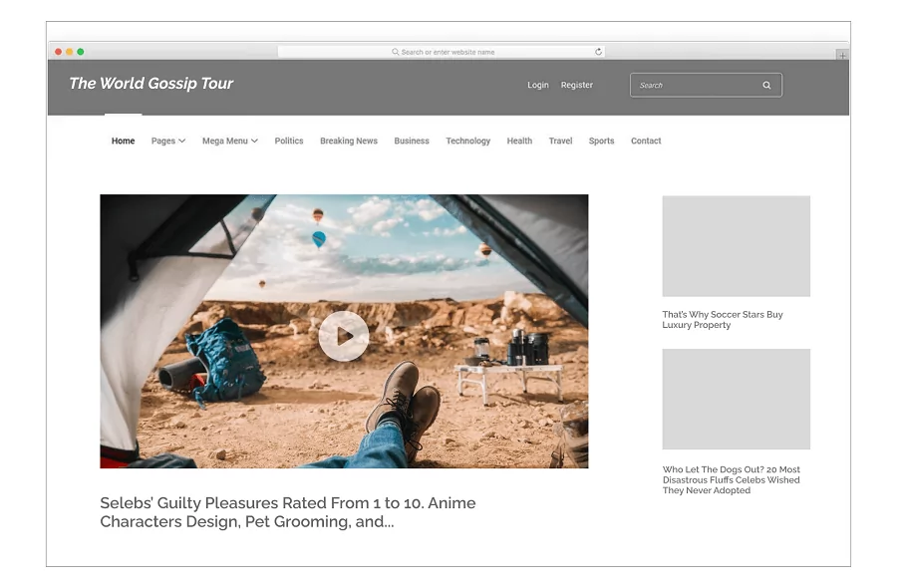Viewport: 897px width, 588px height.
Task: Open the Soccer Stars Luxury Property article
Action: click(723, 320)
